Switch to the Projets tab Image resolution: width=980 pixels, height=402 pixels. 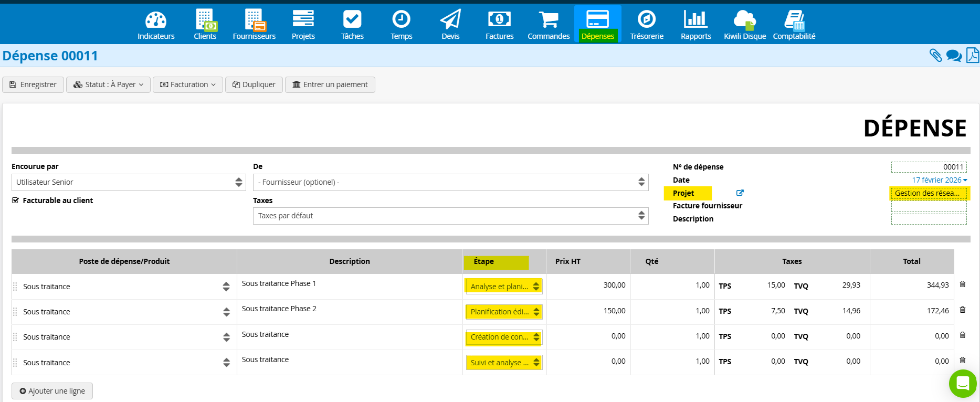[303, 25]
